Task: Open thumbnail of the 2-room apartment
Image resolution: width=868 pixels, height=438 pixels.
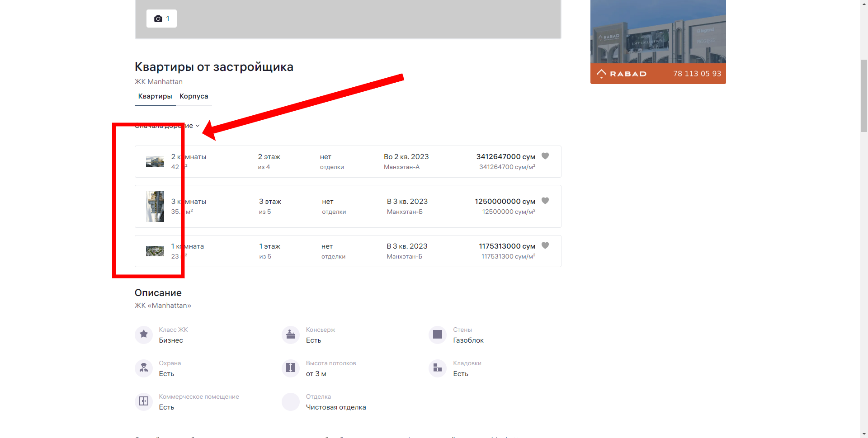Action: pyautogui.click(x=155, y=162)
